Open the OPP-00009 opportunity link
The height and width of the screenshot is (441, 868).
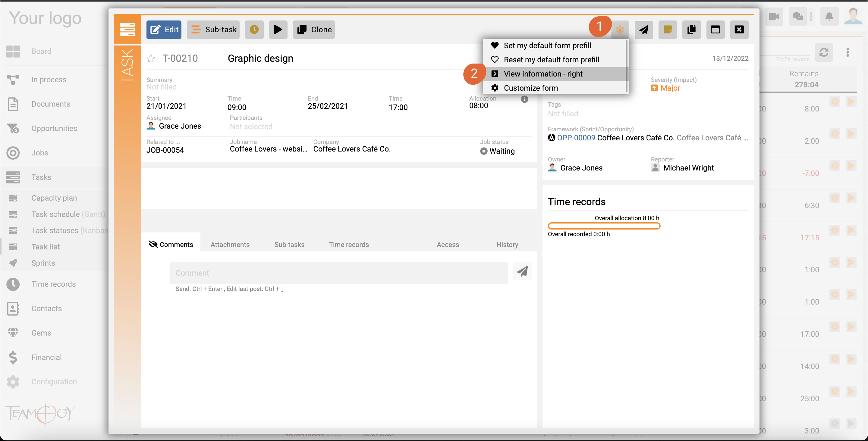click(x=576, y=138)
